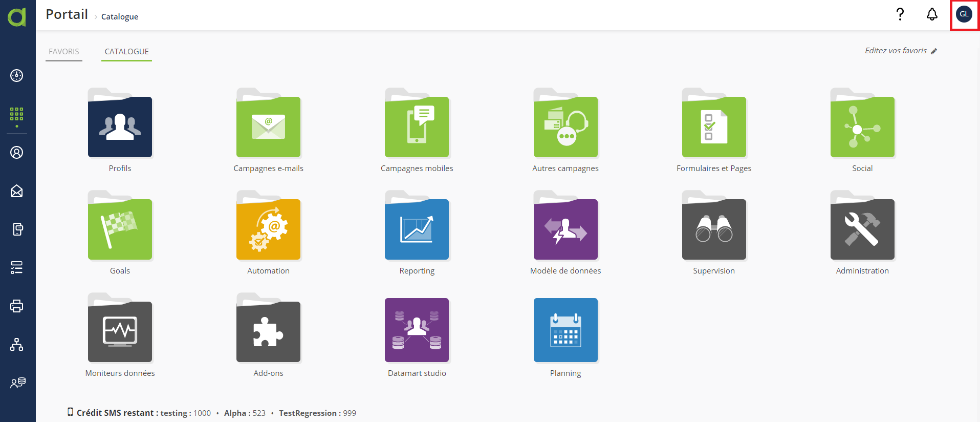Click the printer icon in sidebar
980x422 pixels.
[17, 306]
